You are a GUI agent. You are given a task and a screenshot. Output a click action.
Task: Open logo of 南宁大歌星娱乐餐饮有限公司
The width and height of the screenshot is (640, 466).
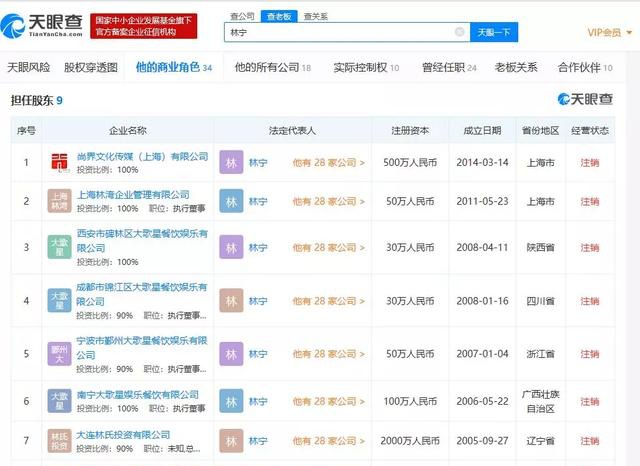coord(60,401)
